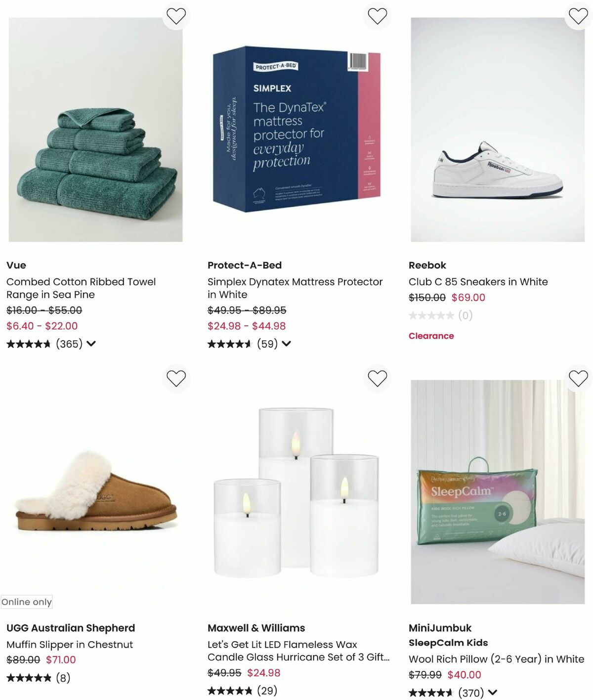
Task: Click the empty star rating on Reebok sneakers
Action: (x=432, y=314)
